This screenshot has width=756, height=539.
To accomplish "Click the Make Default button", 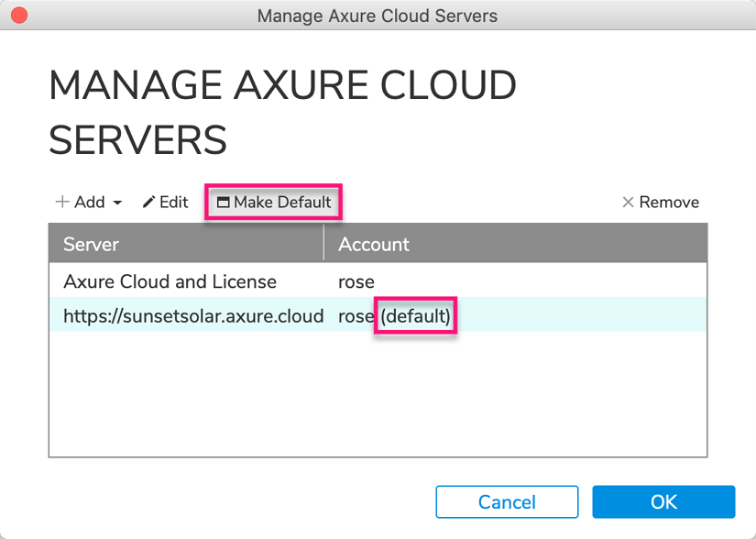I will pyautogui.click(x=273, y=202).
